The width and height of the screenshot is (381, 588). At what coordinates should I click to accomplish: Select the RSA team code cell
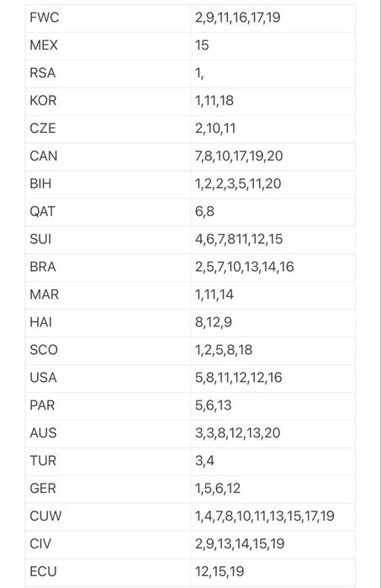(108, 73)
